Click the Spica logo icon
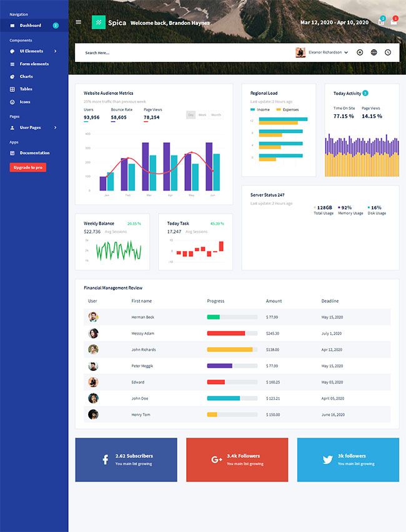Viewport: 406px width, 532px height. [x=98, y=22]
